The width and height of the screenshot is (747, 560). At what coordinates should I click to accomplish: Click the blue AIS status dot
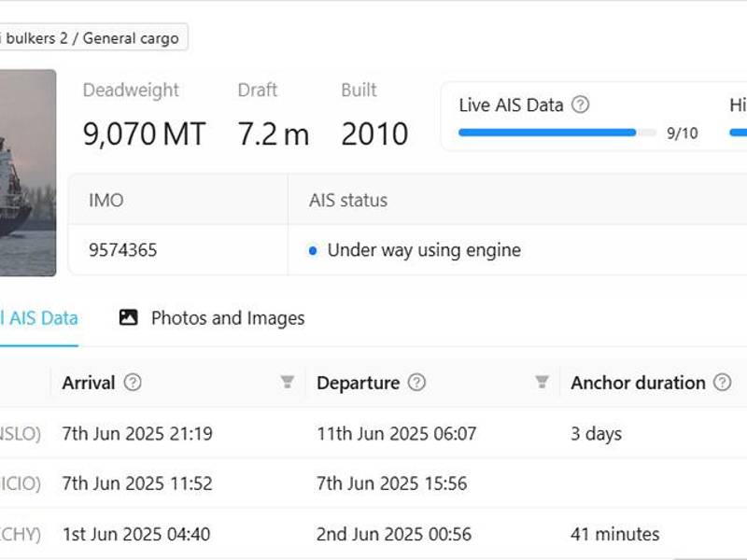click(x=314, y=250)
